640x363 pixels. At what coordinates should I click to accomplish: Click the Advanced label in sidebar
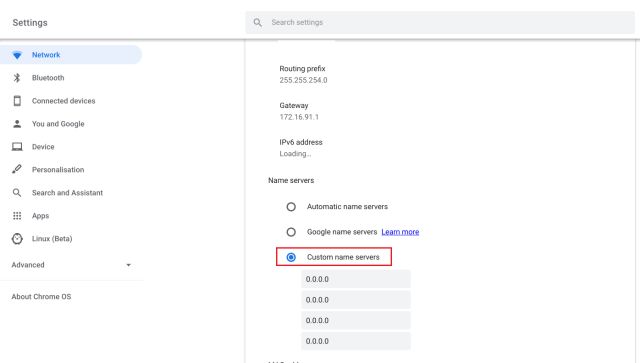tap(28, 265)
